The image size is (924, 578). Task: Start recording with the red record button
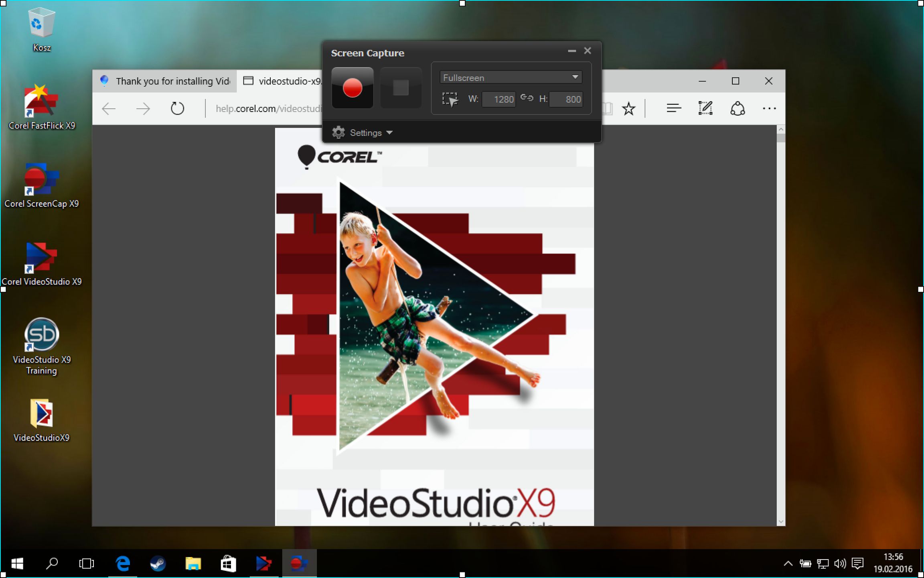point(352,88)
